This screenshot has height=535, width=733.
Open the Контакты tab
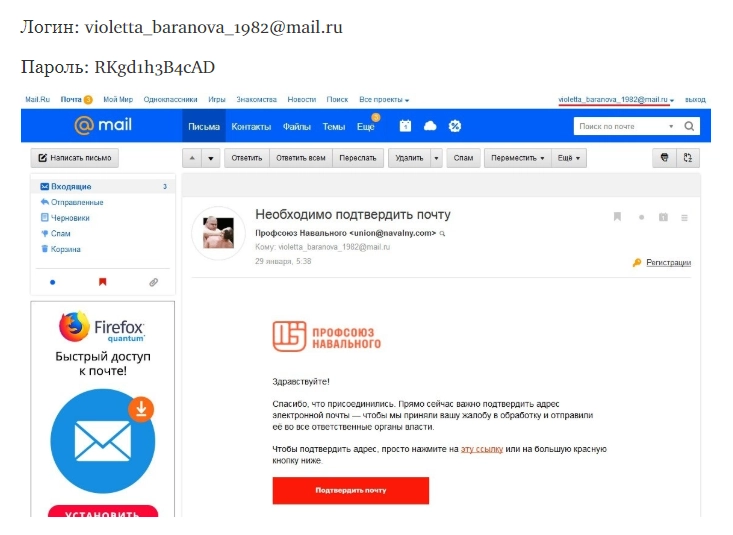(251, 126)
